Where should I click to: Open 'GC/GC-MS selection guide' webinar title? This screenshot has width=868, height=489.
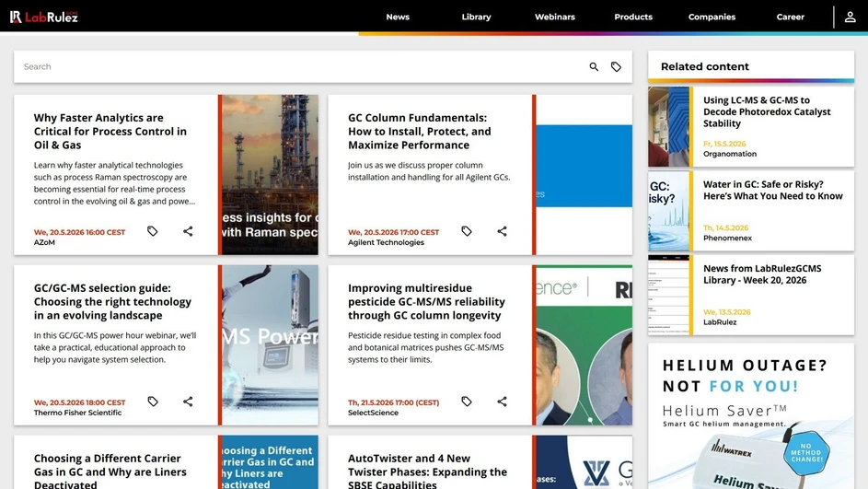point(112,302)
